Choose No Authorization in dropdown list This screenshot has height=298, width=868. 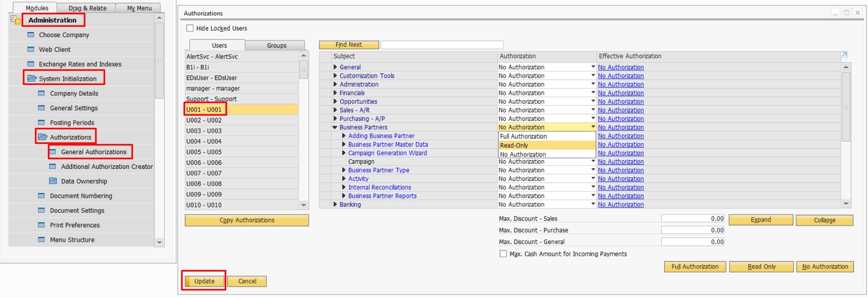coord(547,154)
